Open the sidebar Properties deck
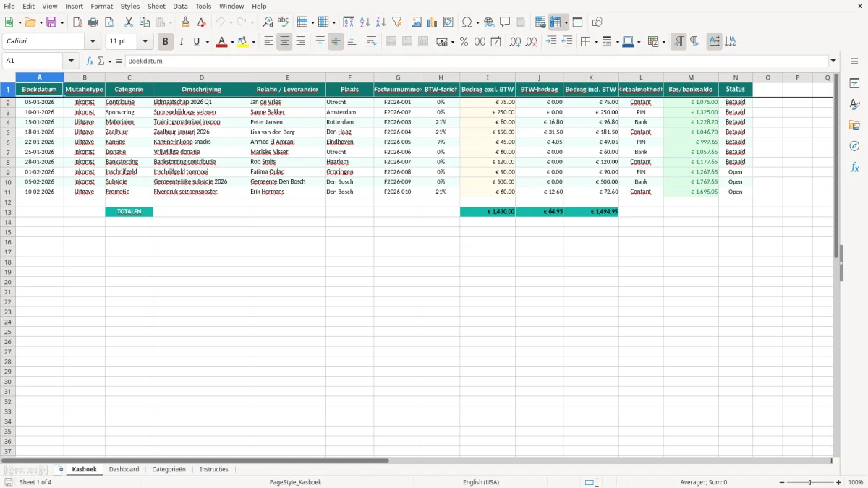This screenshot has width=868, height=488. click(854, 84)
